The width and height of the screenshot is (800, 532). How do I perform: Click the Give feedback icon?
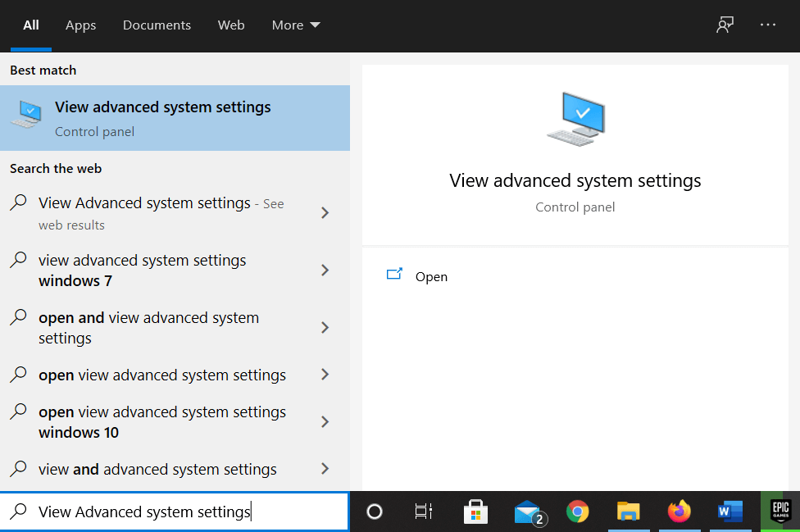click(x=725, y=25)
